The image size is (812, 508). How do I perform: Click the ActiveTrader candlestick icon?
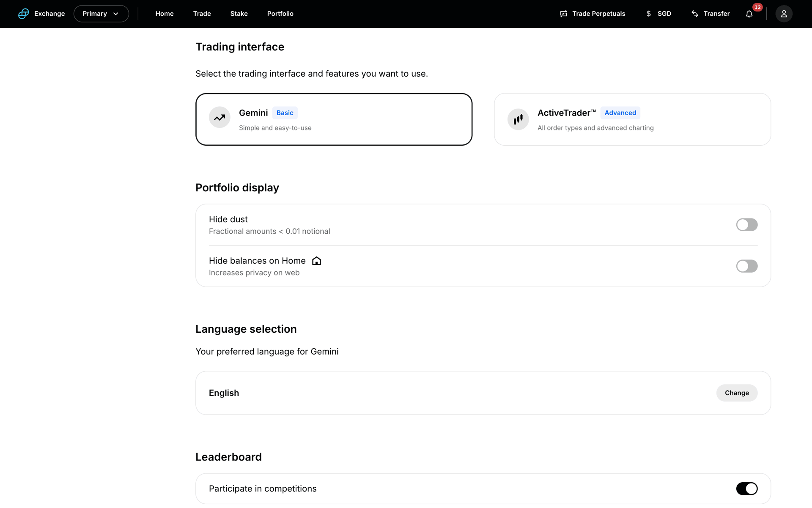coord(518,119)
